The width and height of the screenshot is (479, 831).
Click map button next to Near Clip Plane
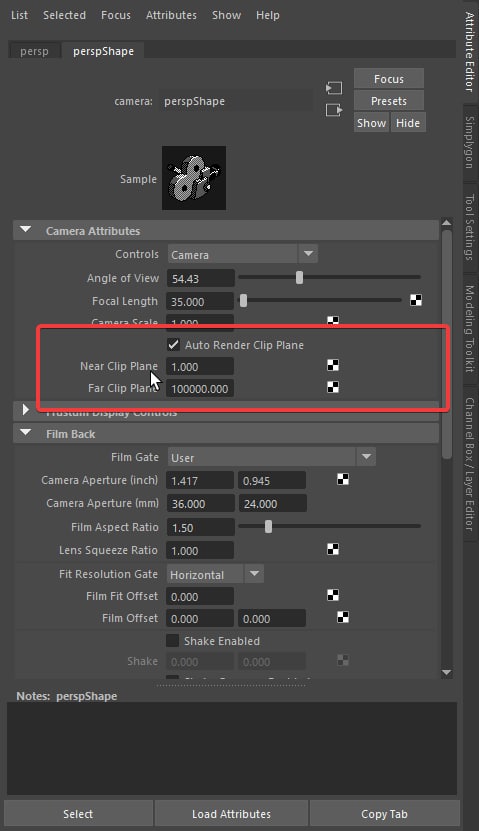[x=333, y=366]
